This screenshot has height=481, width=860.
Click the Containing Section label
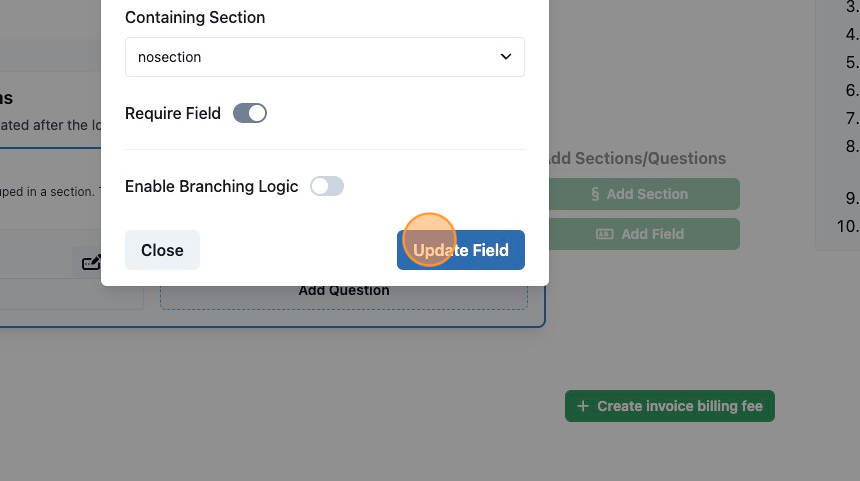[195, 18]
